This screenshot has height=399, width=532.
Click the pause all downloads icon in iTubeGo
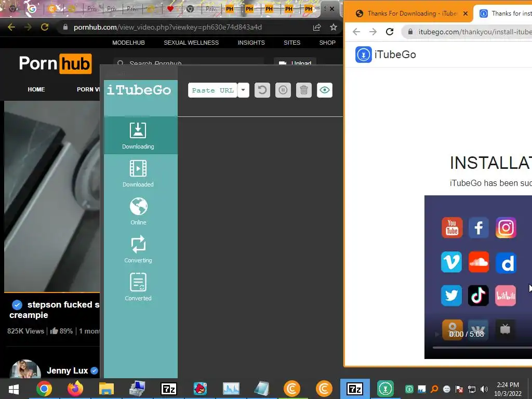[283, 90]
